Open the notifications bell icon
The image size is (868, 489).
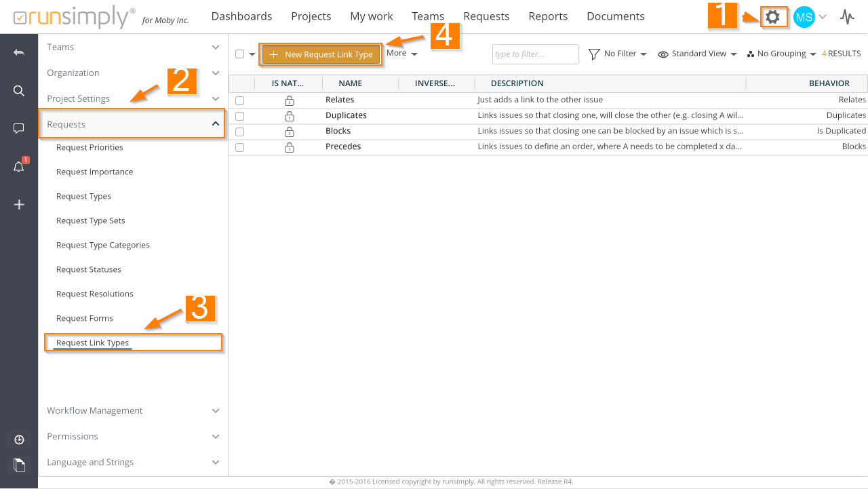(19, 167)
